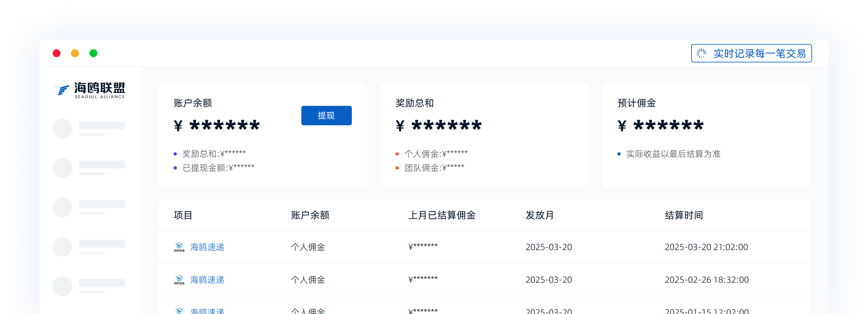Click the red close window dot
This screenshot has width=868, height=314.
(x=57, y=53)
